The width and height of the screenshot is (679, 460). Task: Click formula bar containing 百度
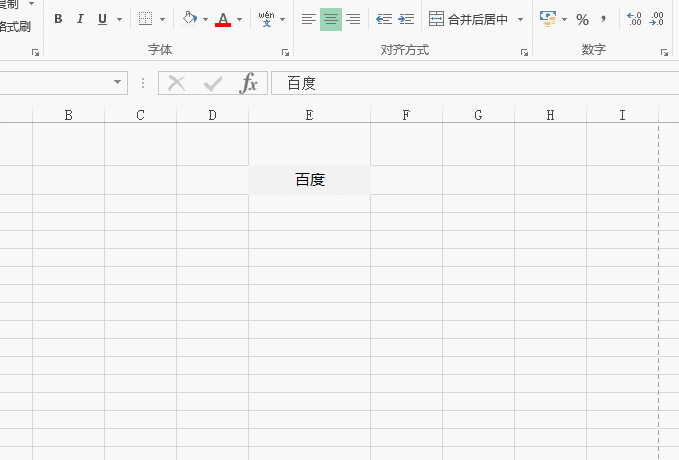click(x=475, y=83)
